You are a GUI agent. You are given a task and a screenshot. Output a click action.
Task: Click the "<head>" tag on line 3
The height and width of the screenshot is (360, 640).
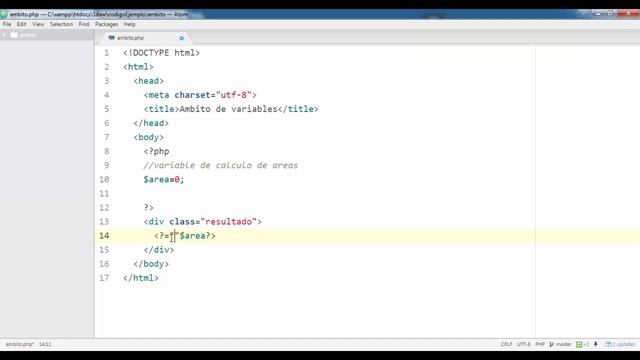coord(149,81)
